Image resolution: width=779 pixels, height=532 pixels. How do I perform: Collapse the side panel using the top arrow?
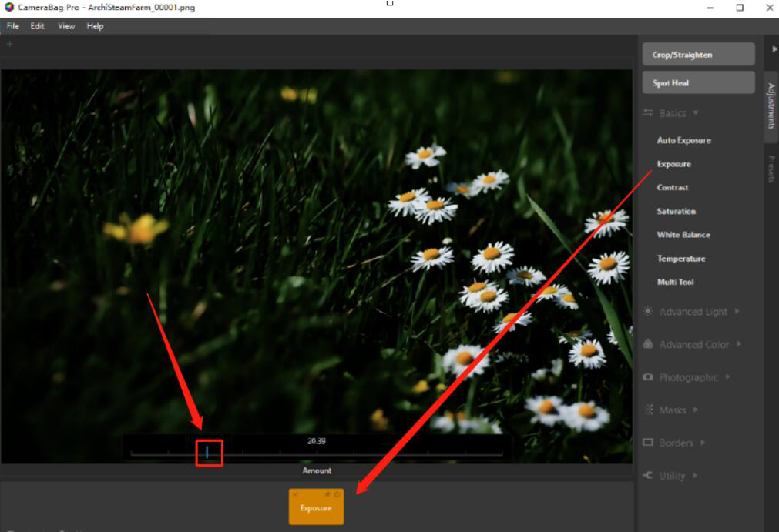(x=774, y=49)
